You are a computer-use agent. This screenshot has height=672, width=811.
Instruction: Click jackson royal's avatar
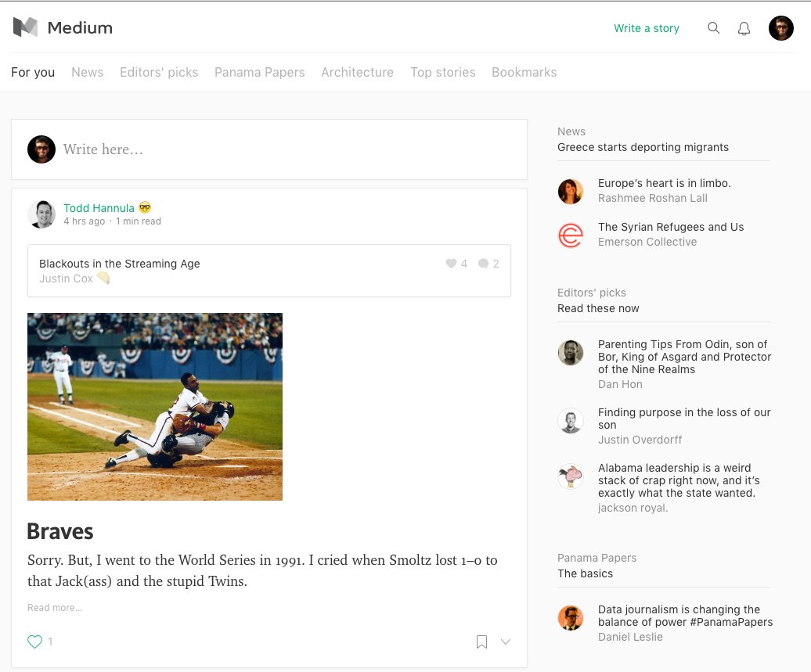tap(571, 476)
